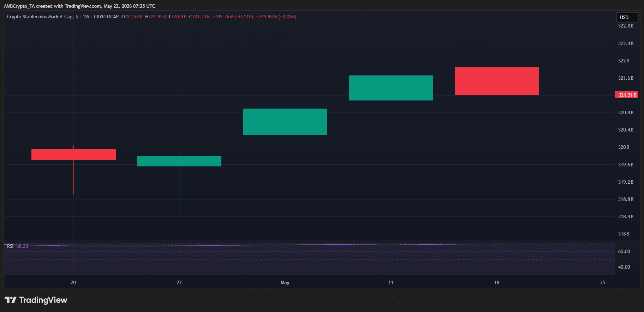Click the 318B price axis label

click(x=624, y=234)
